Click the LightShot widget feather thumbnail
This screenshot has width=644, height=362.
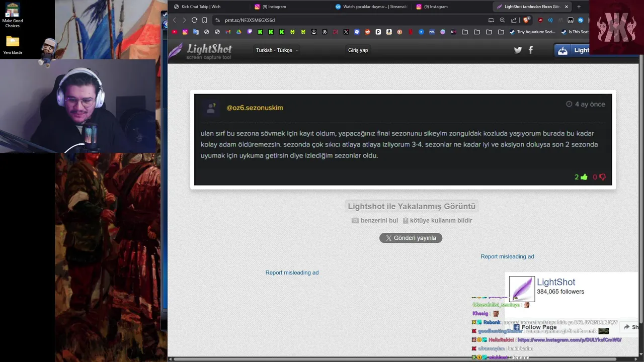[x=522, y=289]
